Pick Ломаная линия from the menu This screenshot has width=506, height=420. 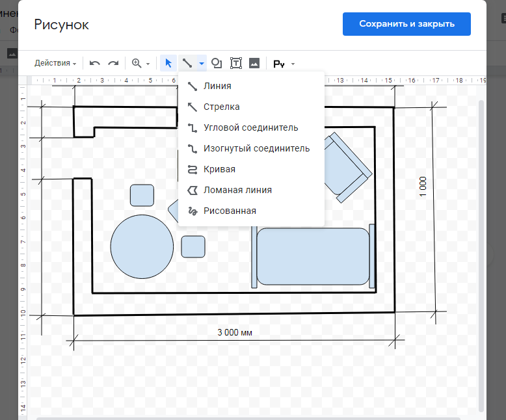(251, 190)
